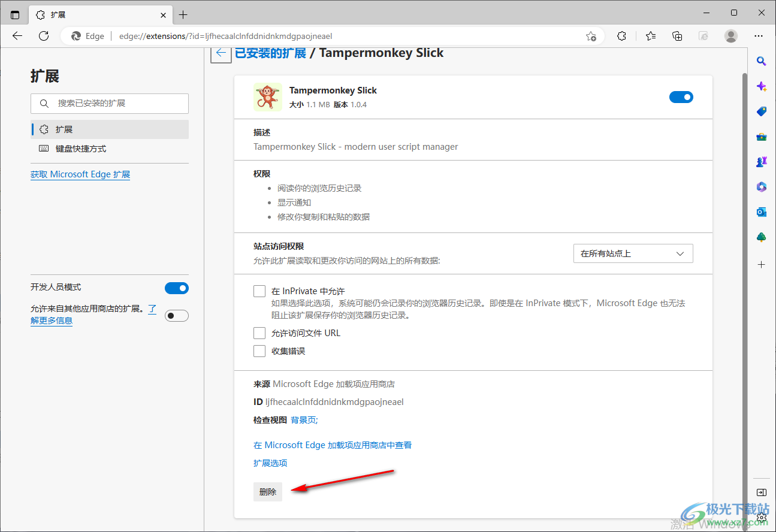Open the Collections icon

[x=677, y=36]
